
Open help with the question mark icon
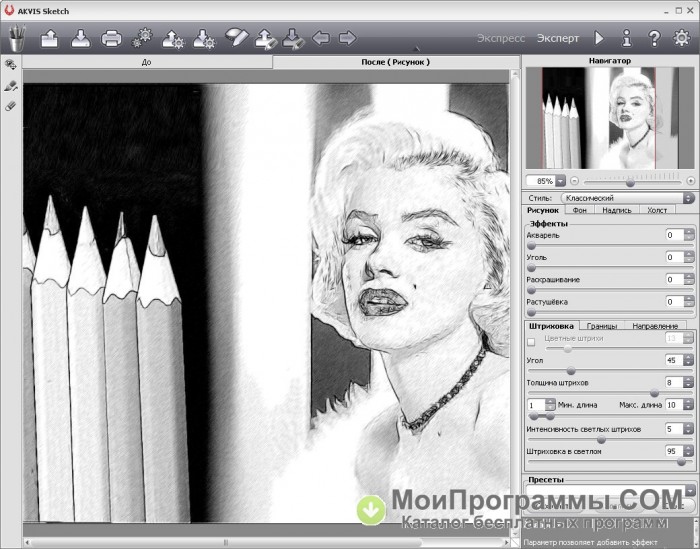[654, 38]
